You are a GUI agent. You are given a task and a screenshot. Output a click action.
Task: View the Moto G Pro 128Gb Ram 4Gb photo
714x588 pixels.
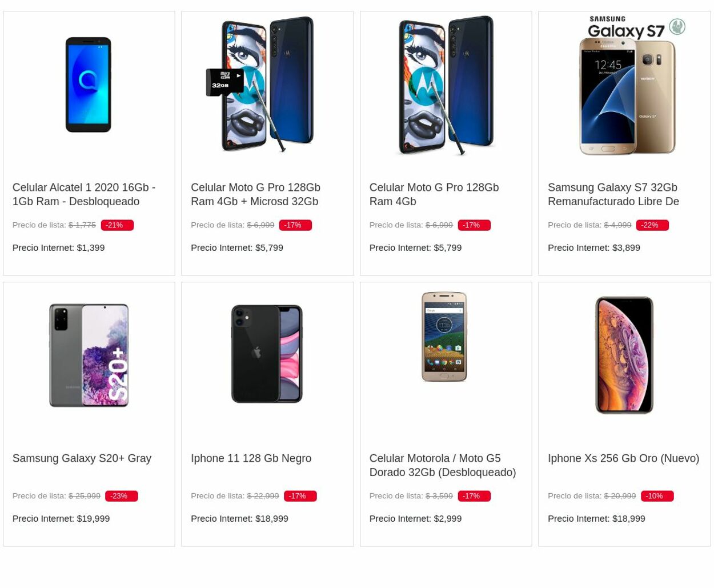point(446,85)
